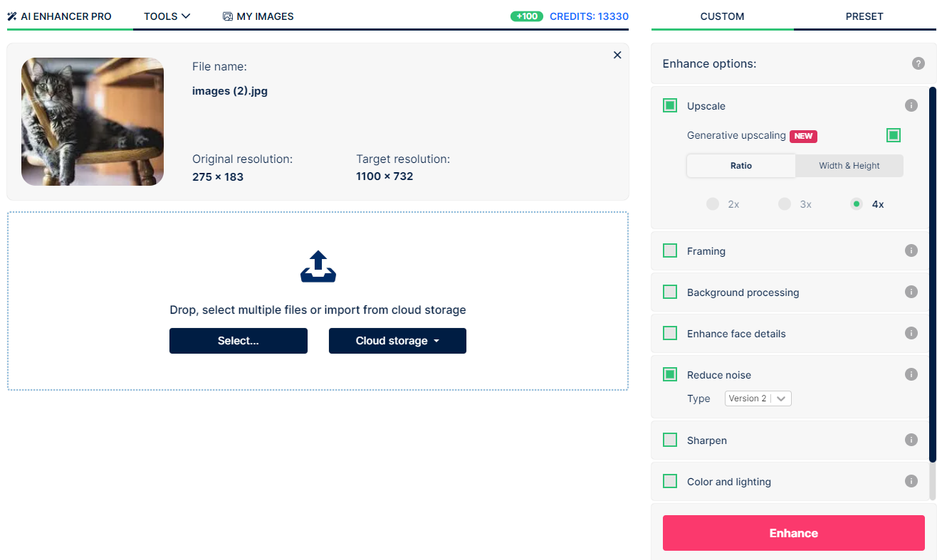The image size is (937, 560).
Task: Click the options panel scrollbar
Action: [932, 285]
